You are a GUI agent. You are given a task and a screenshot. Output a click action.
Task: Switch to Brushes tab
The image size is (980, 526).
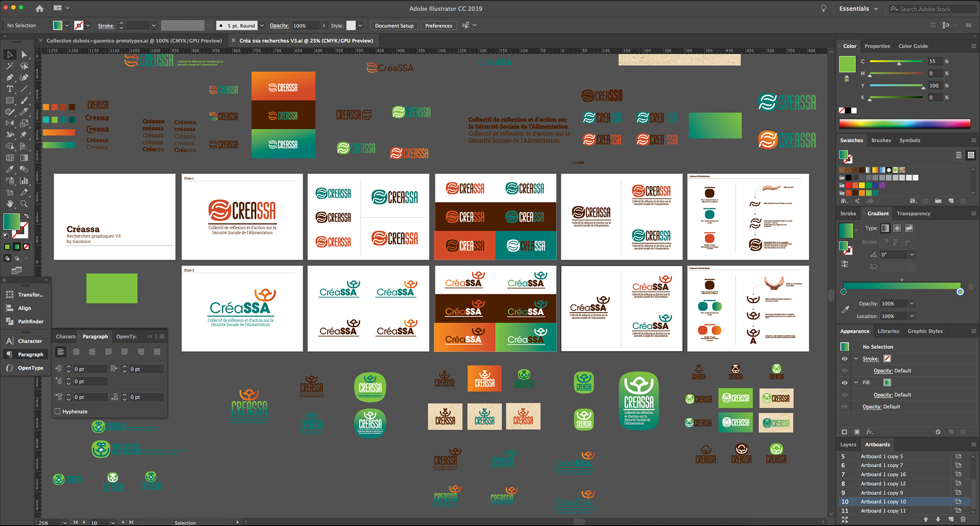pos(881,140)
